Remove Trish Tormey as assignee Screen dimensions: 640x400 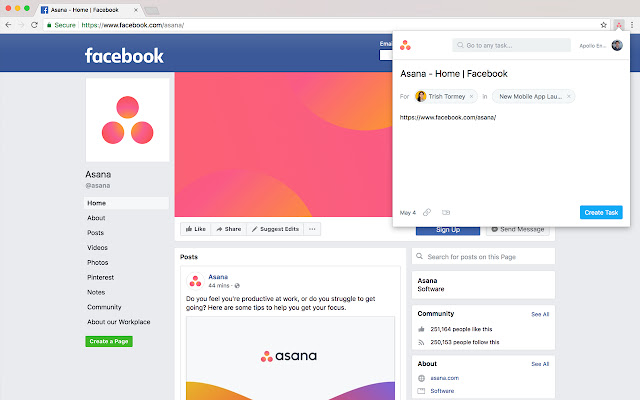(x=471, y=97)
